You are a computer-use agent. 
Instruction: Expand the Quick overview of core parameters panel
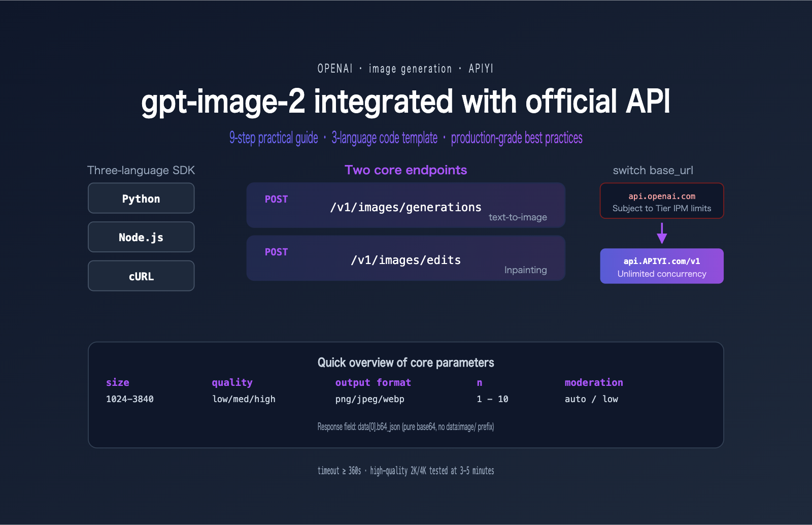click(x=406, y=363)
